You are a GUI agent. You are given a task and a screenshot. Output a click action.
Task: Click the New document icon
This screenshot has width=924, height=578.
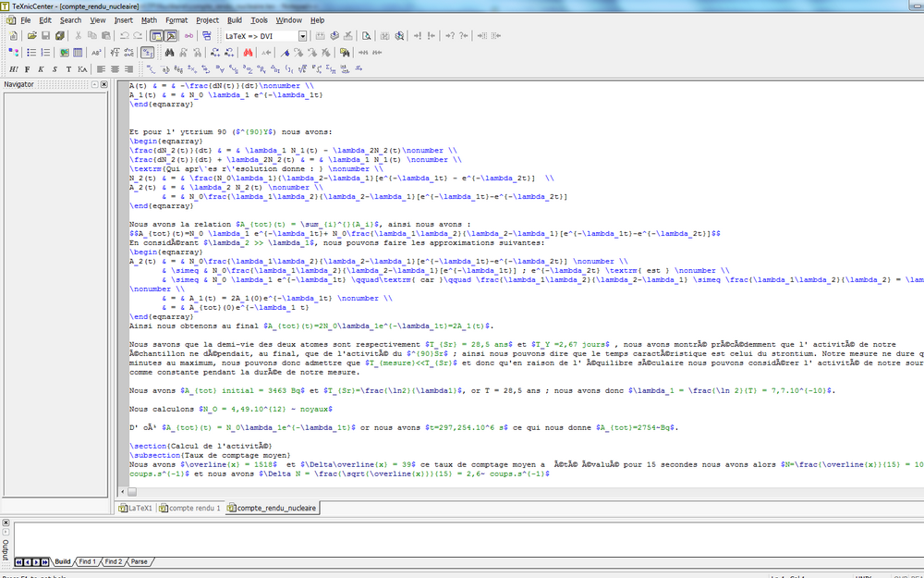coord(13,36)
